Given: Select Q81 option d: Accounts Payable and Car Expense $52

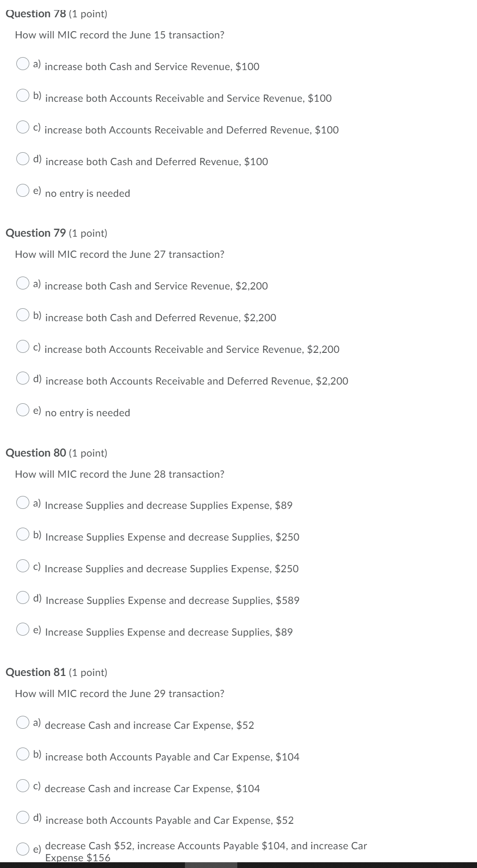Looking at the screenshot, I should click(x=23, y=817).
